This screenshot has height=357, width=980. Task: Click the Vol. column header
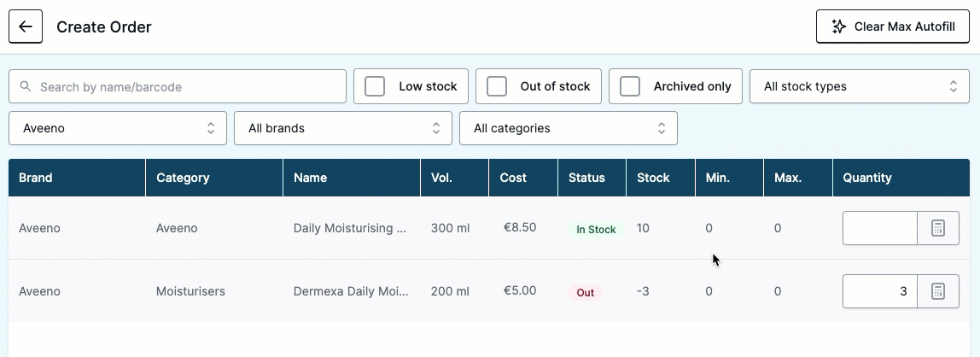tap(455, 178)
